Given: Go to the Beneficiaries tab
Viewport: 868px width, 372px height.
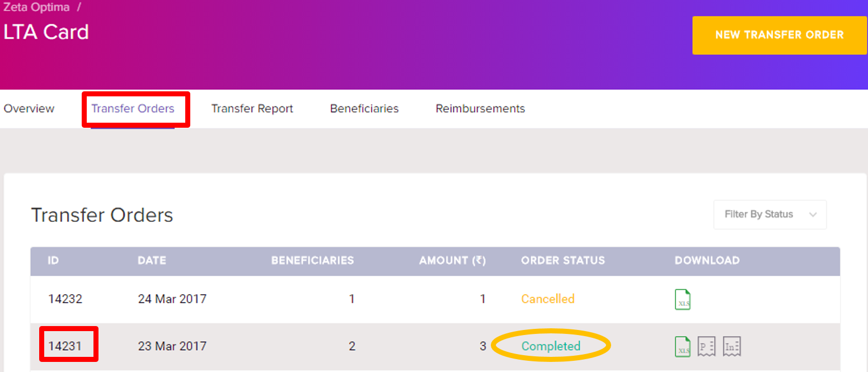Looking at the screenshot, I should point(364,109).
